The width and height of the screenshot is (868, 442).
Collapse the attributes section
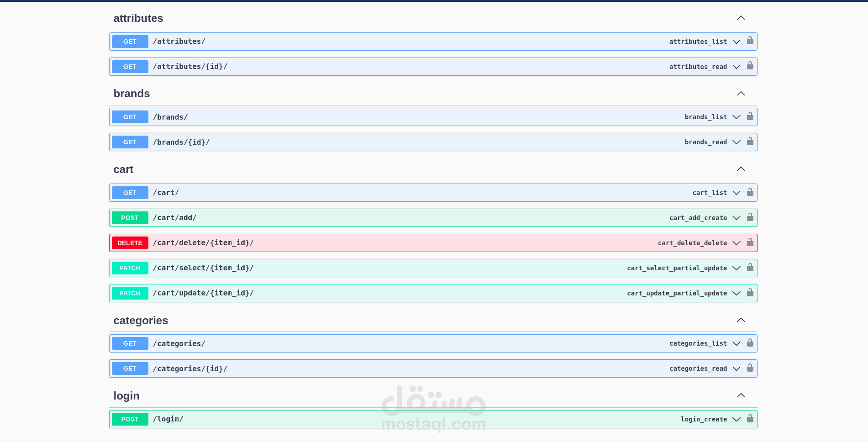[x=741, y=18]
